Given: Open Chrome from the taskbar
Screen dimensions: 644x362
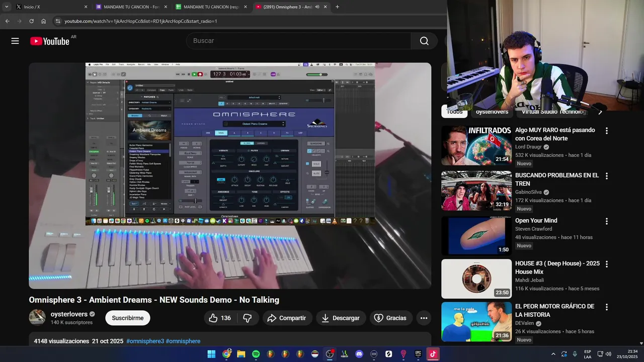Looking at the screenshot, I should pyautogui.click(x=227, y=354).
